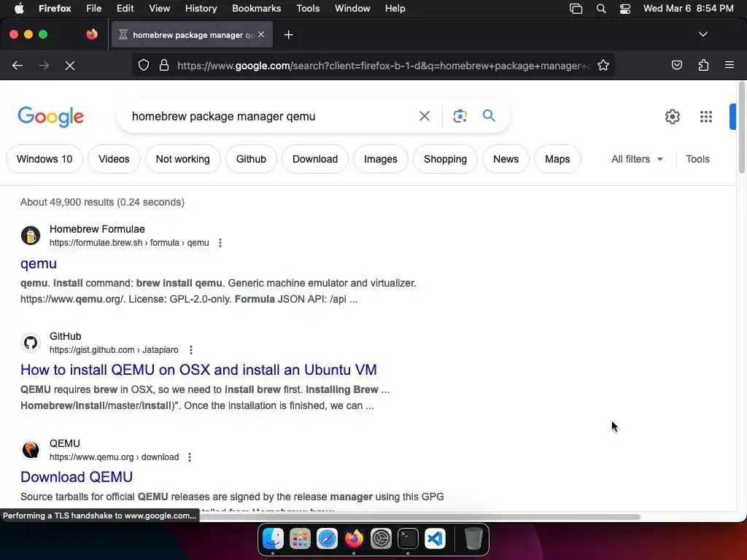The height and width of the screenshot is (560, 747).
Task: Click the forward navigation arrow
Action: [44, 65]
